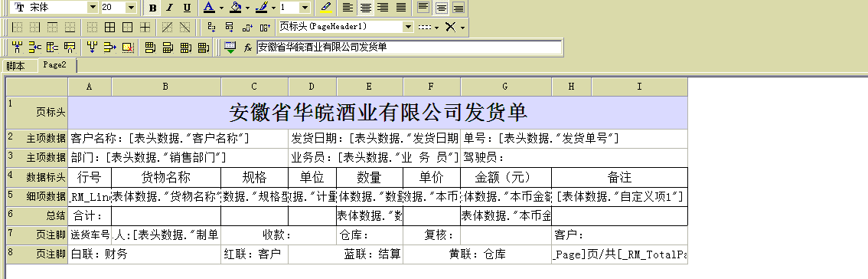Image resolution: width=868 pixels, height=279 pixels.
Task: Toggle underline formatting
Action: click(x=187, y=8)
